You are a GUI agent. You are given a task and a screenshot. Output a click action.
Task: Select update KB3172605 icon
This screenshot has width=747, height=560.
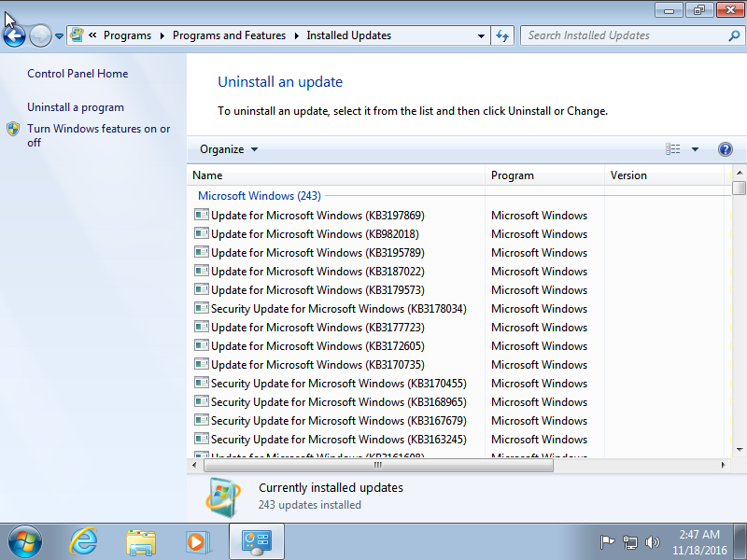point(202,345)
